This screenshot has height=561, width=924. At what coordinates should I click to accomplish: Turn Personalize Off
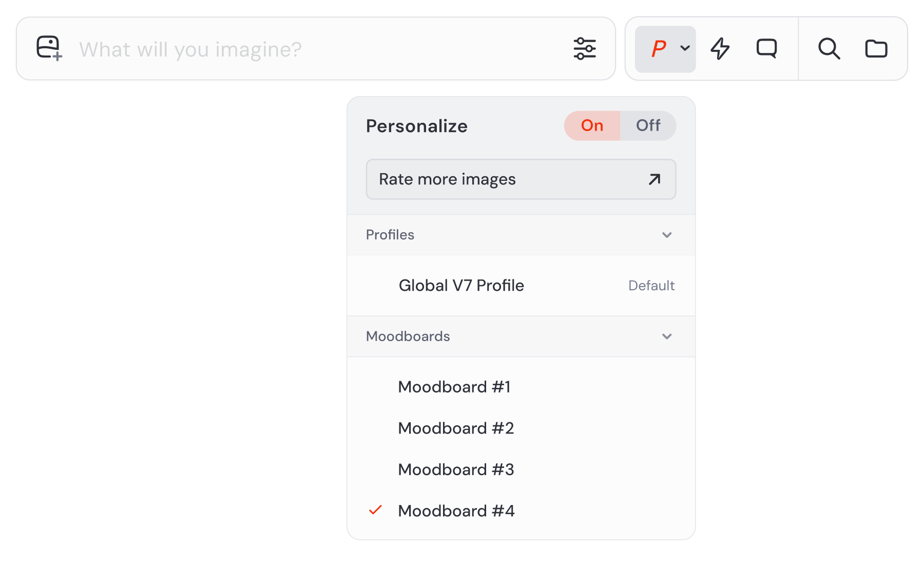pos(648,125)
